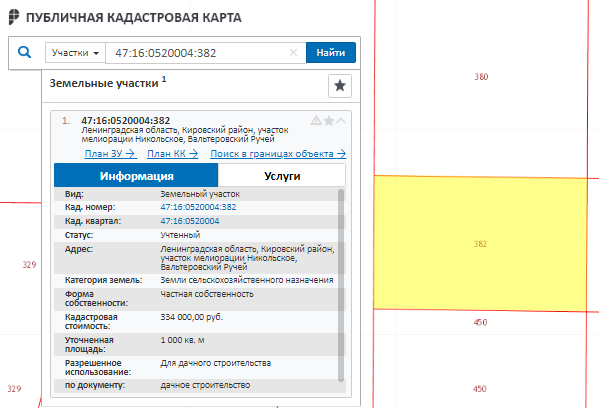Open cadastral number 47:16:0520004:382 link
This screenshot has height=408, width=599.
point(198,207)
